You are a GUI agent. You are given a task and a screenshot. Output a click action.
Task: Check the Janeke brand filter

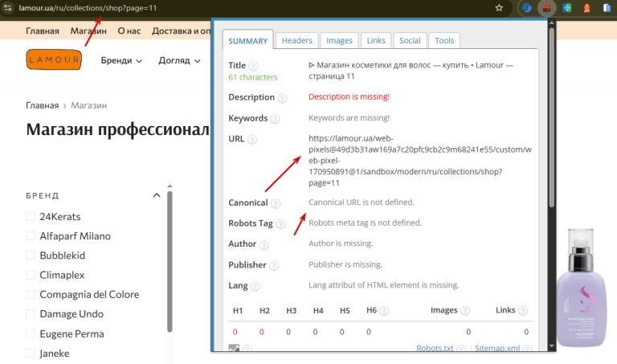(31, 353)
